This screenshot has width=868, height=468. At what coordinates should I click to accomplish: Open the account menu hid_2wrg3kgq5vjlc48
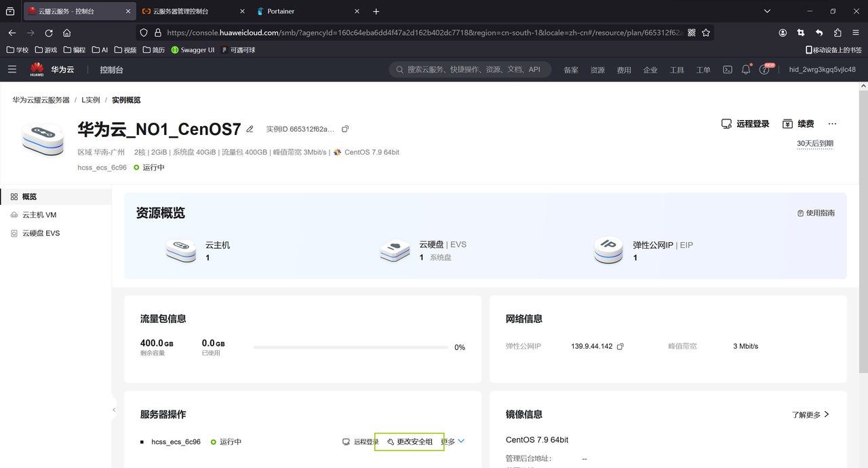point(822,69)
